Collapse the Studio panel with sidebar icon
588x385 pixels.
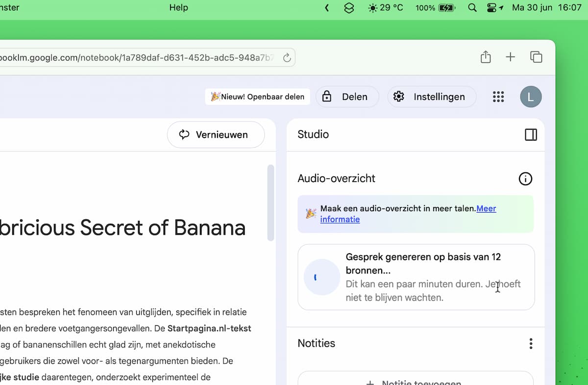click(x=531, y=135)
